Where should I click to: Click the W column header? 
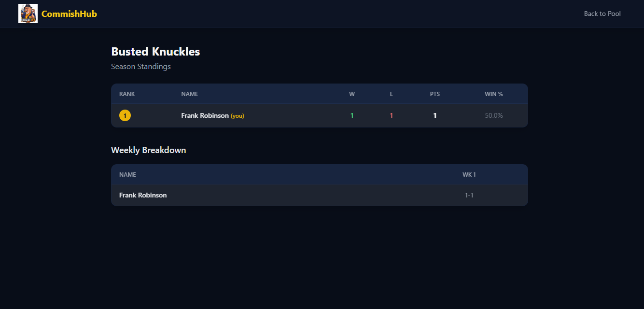(x=352, y=94)
